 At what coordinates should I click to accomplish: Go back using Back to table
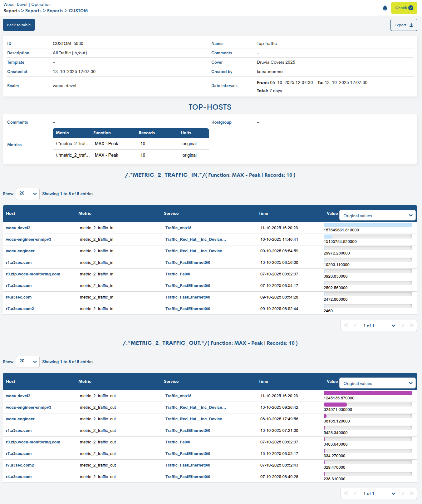tap(19, 25)
